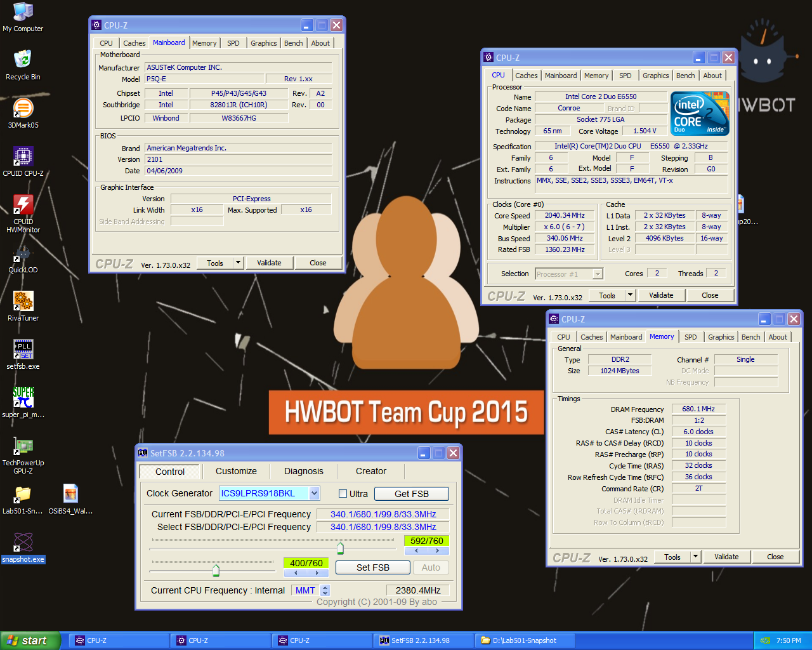Switch to the Creator tab in SetFSB
The height and width of the screenshot is (650, 812).
point(371,471)
